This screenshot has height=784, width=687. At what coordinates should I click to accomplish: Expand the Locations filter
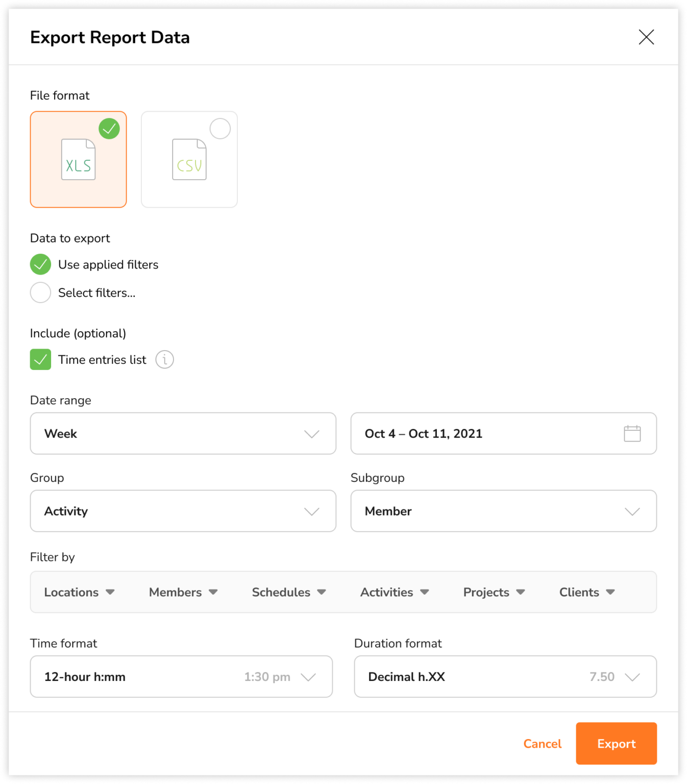79,592
